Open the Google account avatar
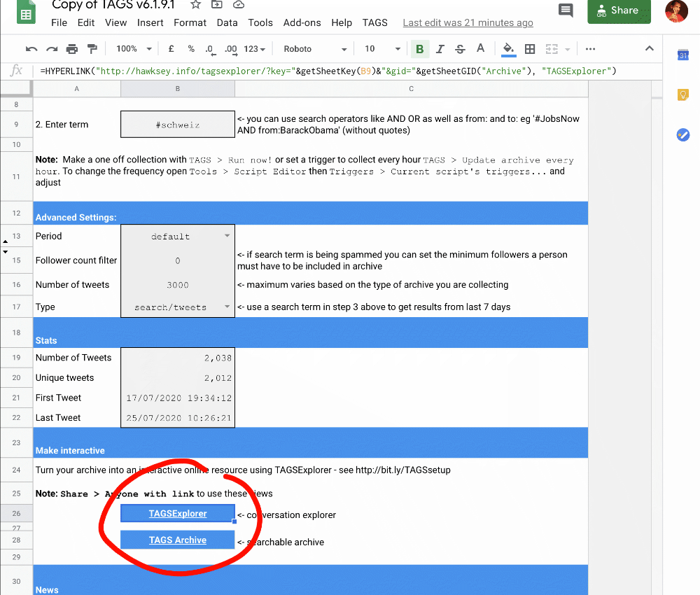The height and width of the screenshot is (595, 700). [x=676, y=10]
